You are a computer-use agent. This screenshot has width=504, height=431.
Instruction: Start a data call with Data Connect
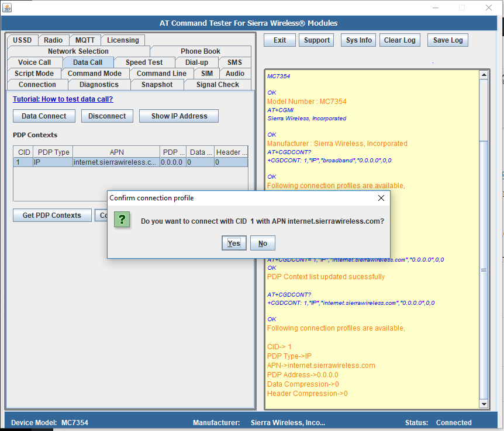pyautogui.click(x=44, y=116)
